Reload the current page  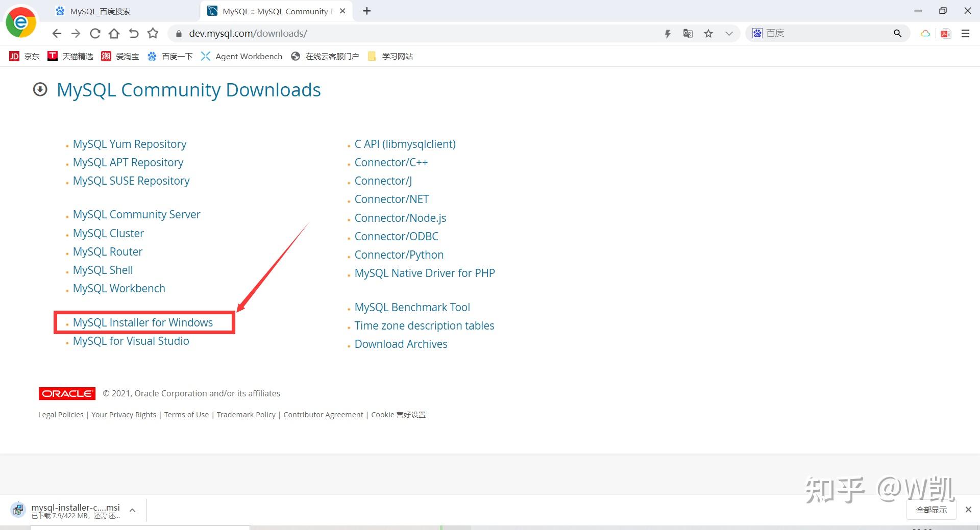pyautogui.click(x=95, y=34)
